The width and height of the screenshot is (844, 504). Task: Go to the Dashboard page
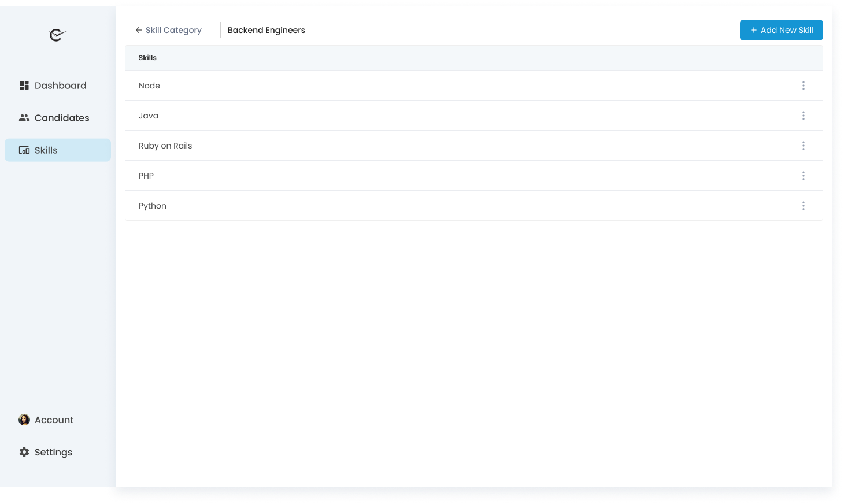61,85
